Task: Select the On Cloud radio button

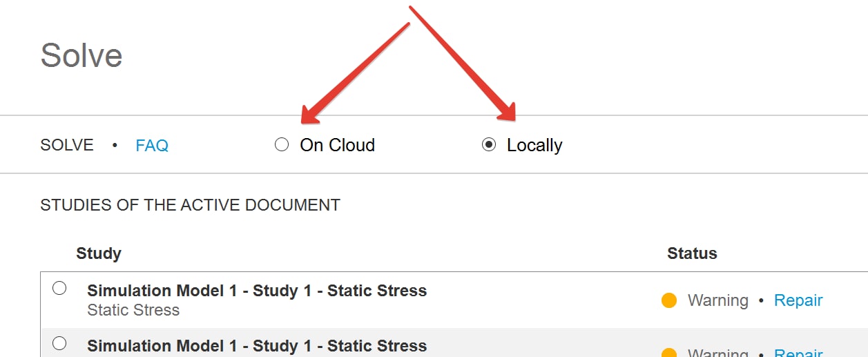Action: click(x=281, y=145)
